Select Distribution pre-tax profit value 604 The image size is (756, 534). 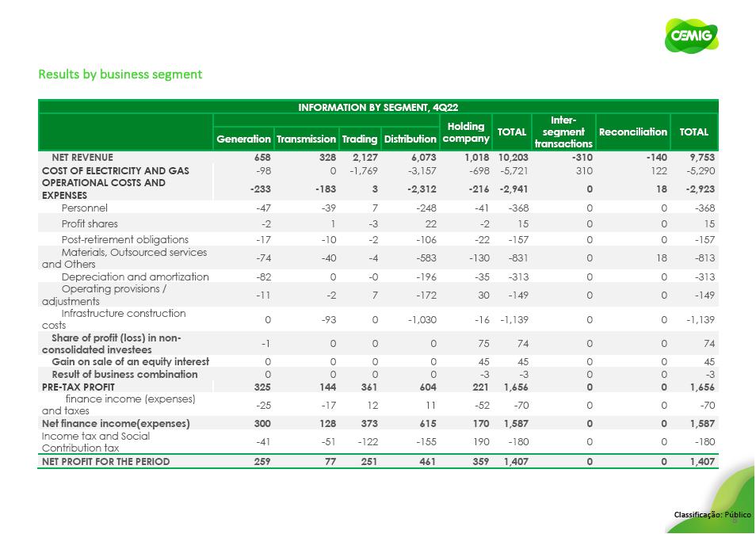coord(428,387)
